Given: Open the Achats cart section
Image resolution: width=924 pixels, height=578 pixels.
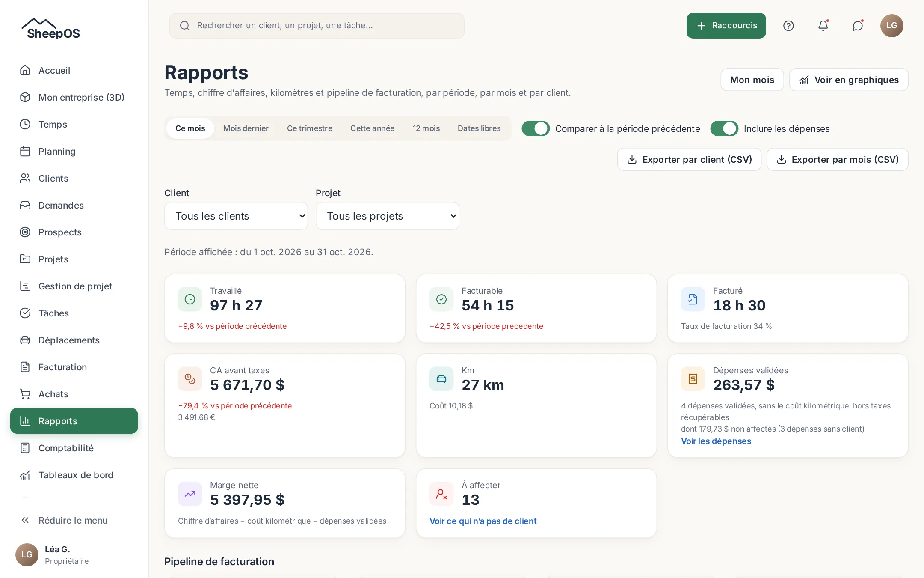Looking at the screenshot, I should pyautogui.click(x=74, y=394).
